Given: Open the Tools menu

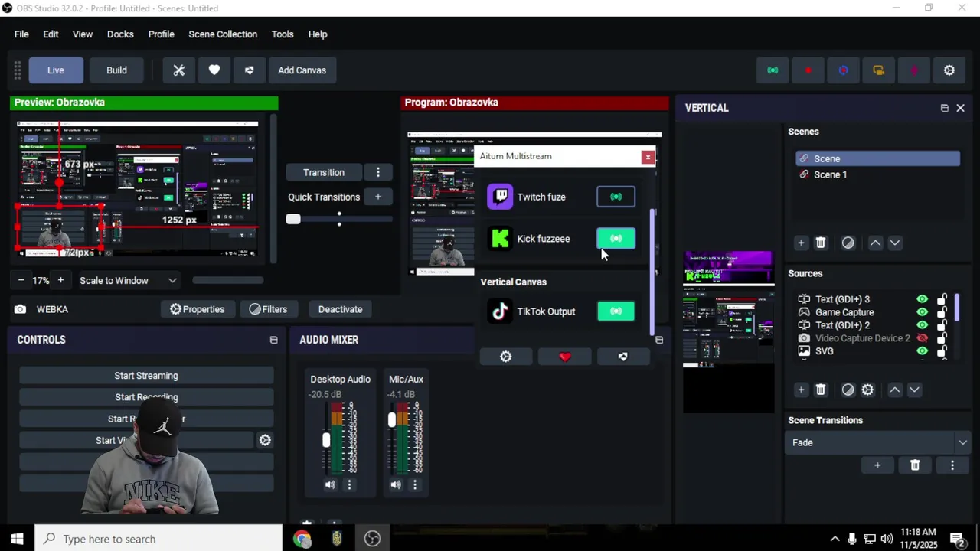Looking at the screenshot, I should (x=283, y=34).
